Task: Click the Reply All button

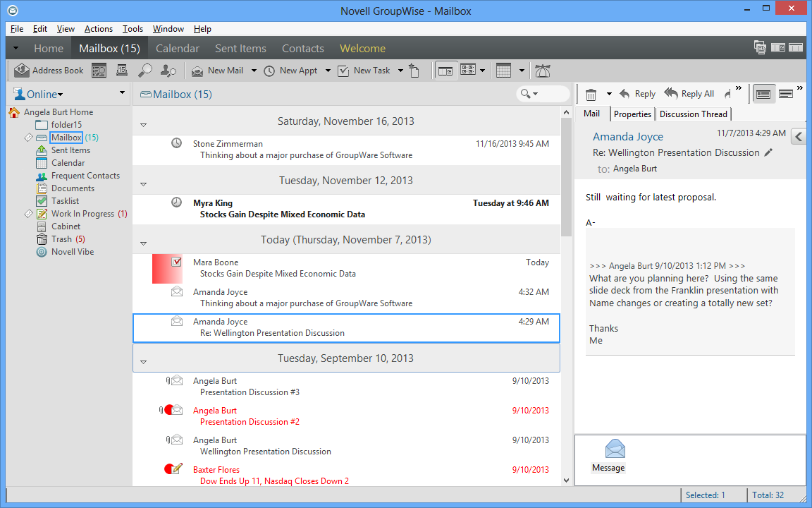Action: 689,94
